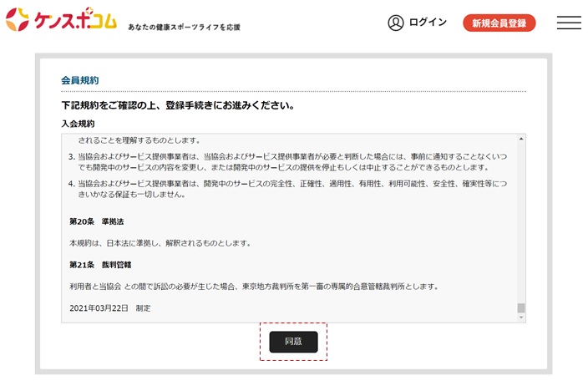Open the ログイン link
588x381 pixels.
click(x=428, y=23)
